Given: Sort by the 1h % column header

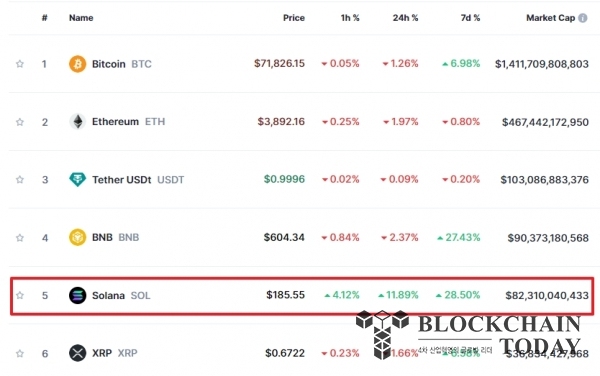Looking at the screenshot, I should point(350,18).
